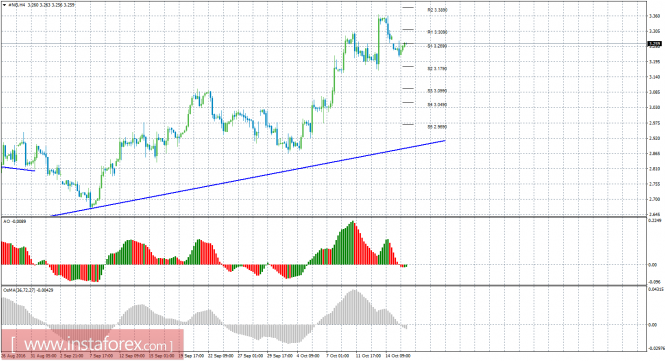
Task: Select the long blue ascending trendline
Action: [x=248, y=178]
